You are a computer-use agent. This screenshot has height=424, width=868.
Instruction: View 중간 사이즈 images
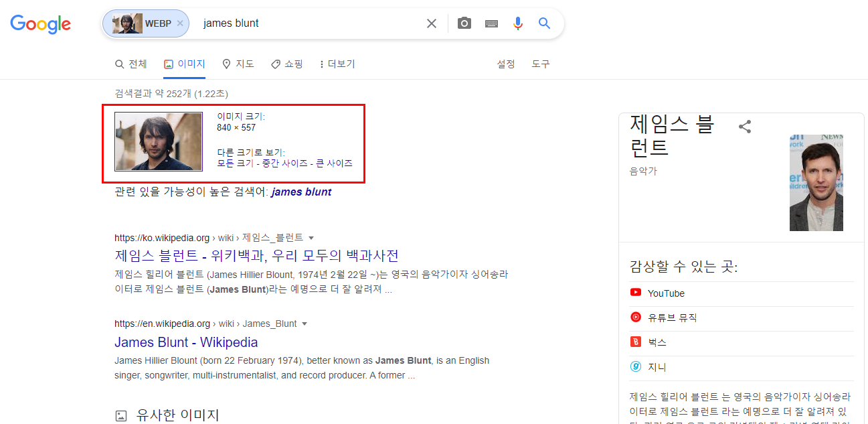tap(284, 163)
